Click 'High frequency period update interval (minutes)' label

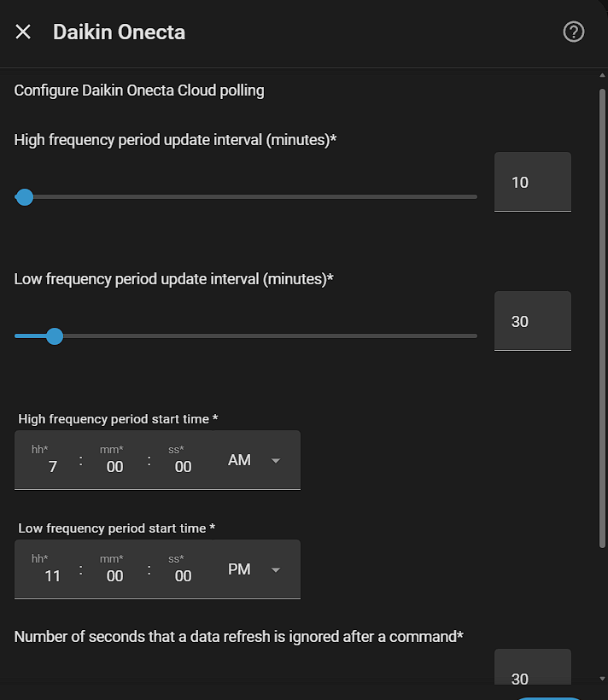pos(175,140)
